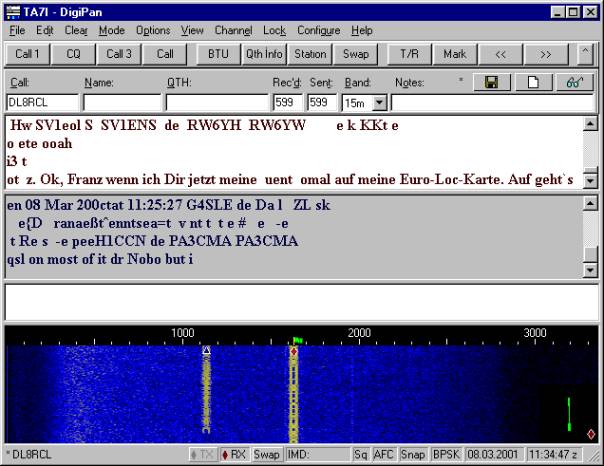Viewport: 604px width, 466px height.
Task: Toggle the Sq squelch indicator in status bar
Action: tap(360, 454)
